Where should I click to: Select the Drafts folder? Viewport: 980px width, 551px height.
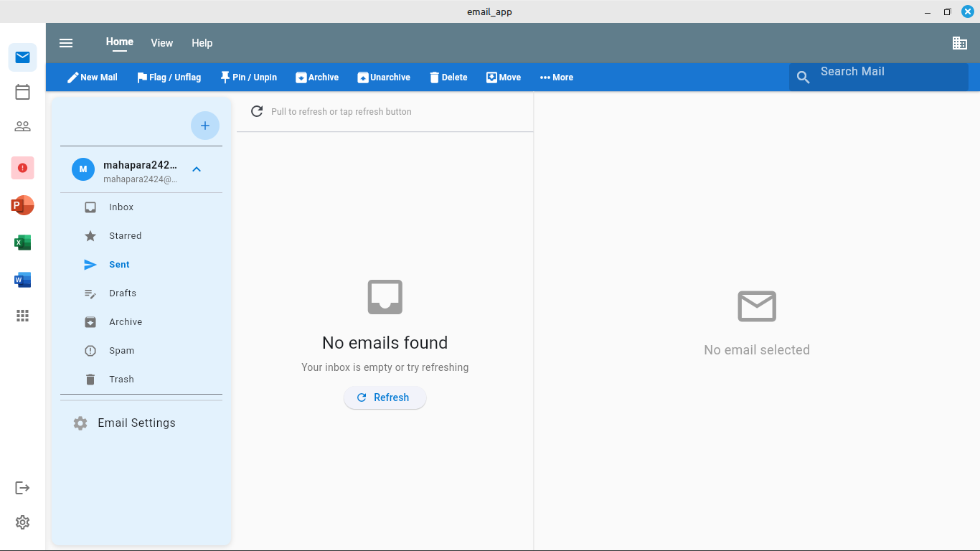(x=123, y=293)
